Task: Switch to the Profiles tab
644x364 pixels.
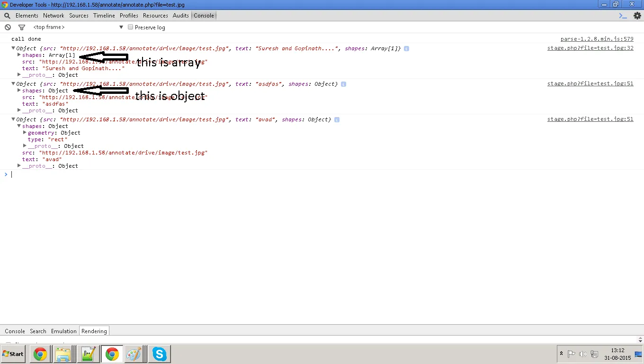Action: (x=129, y=16)
